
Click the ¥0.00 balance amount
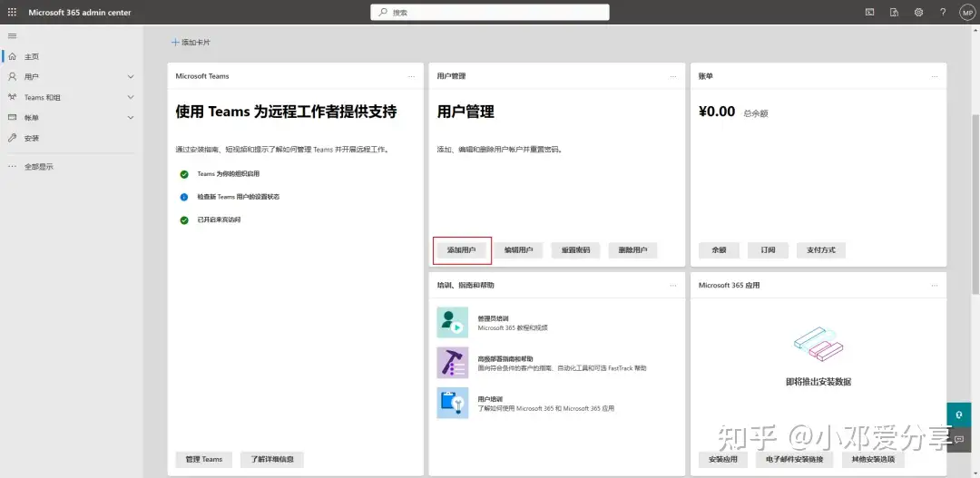[717, 112]
